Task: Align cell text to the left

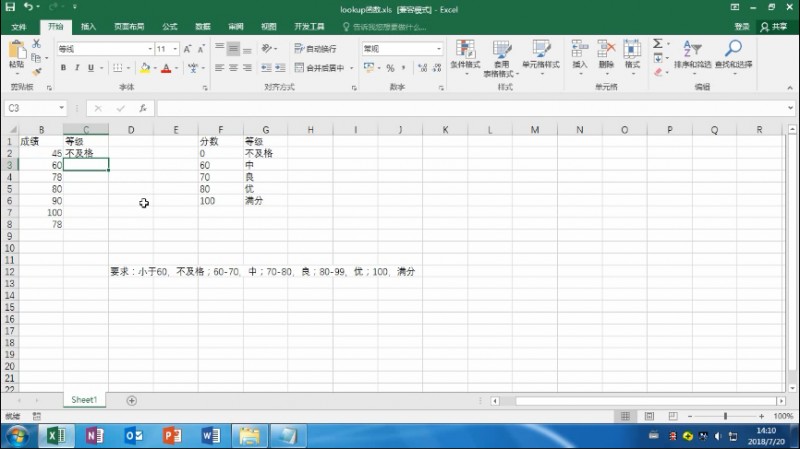Action: coord(219,68)
